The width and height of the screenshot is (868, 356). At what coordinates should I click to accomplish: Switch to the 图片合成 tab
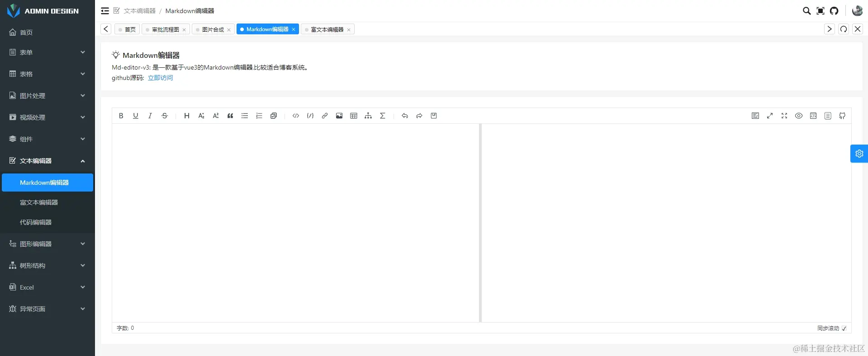(x=213, y=29)
